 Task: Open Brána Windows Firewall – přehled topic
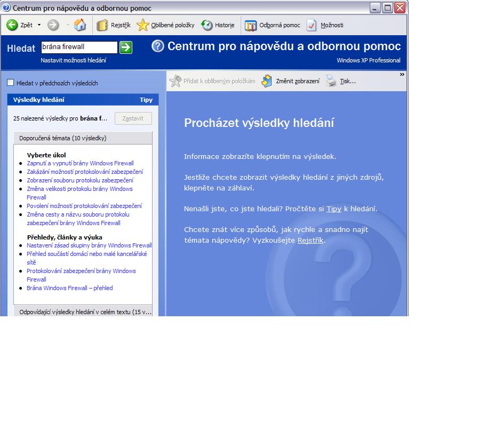(x=69, y=288)
